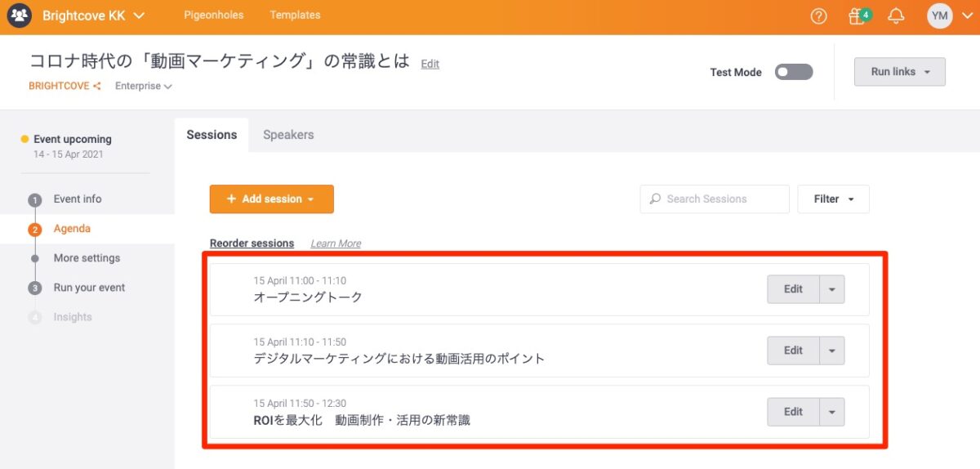
Task: Click the share icon beside BRIGHTCOVE
Action: (x=97, y=86)
